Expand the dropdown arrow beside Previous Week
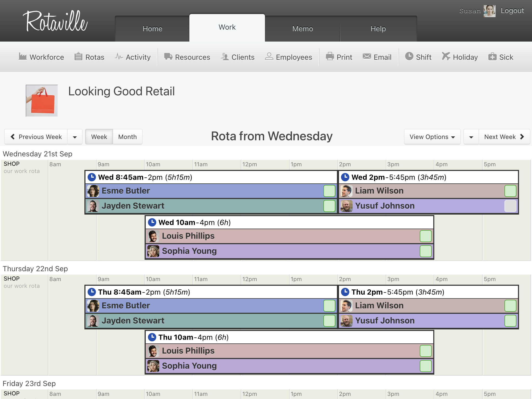This screenshot has height=399, width=532. tap(75, 137)
